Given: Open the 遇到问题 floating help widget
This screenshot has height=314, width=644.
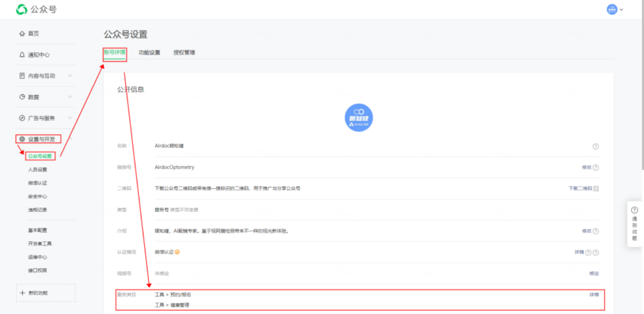Looking at the screenshot, I should [x=634, y=224].
